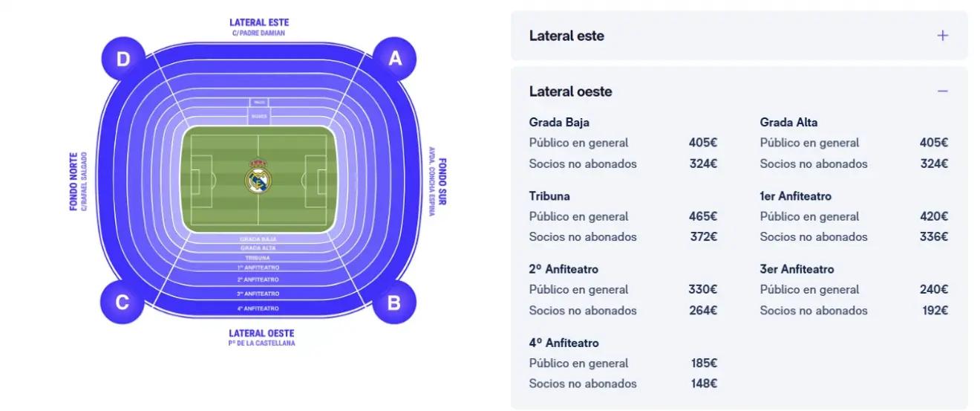Click tower B circle on stadium map
Viewport: 980px width, 411px height.
[x=394, y=302]
